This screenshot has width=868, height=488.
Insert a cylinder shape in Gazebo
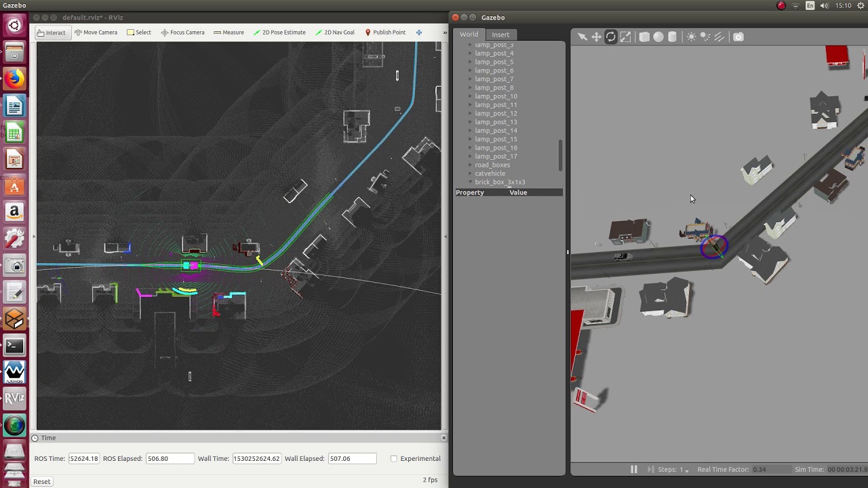672,37
